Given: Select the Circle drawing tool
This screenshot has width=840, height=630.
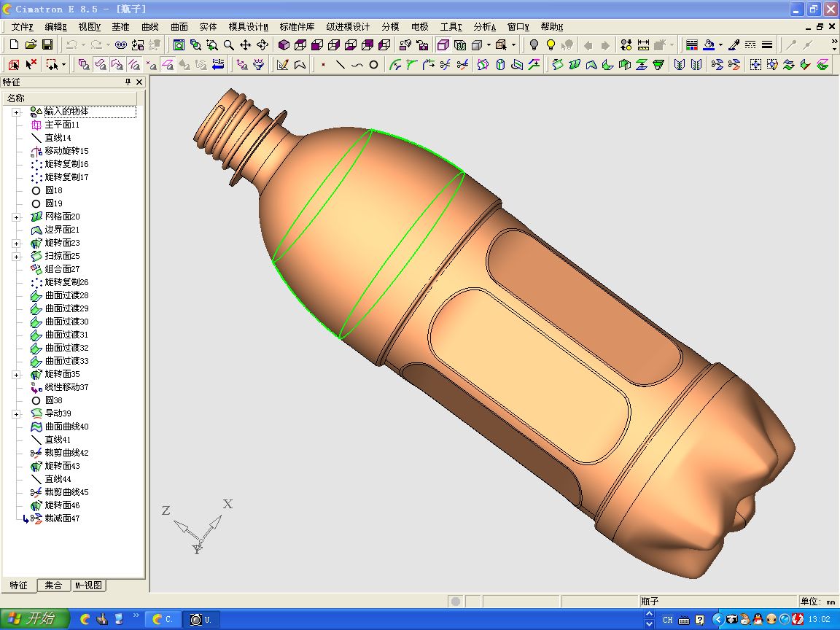Looking at the screenshot, I should pyautogui.click(x=374, y=65).
